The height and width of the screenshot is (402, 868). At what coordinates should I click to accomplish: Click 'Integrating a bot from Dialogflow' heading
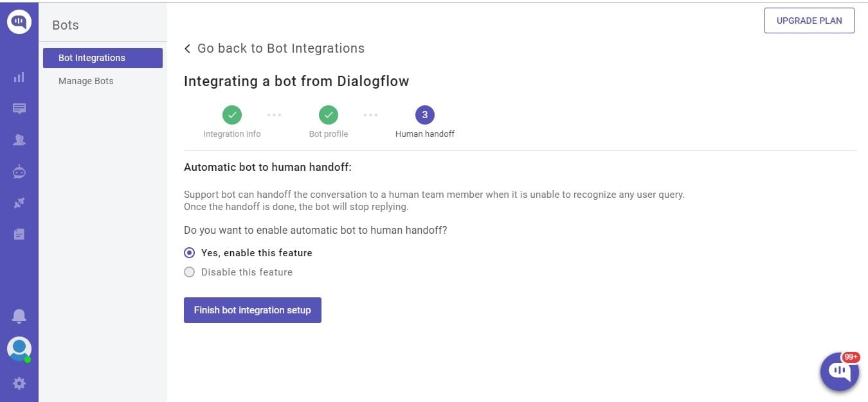(x=296, y=81)
